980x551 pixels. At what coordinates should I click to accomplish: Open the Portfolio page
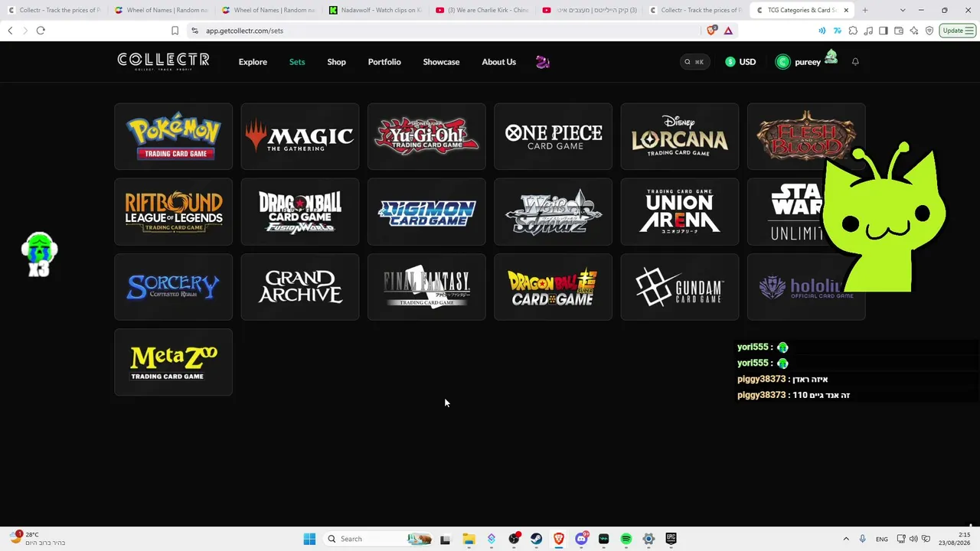click(384, 62)
